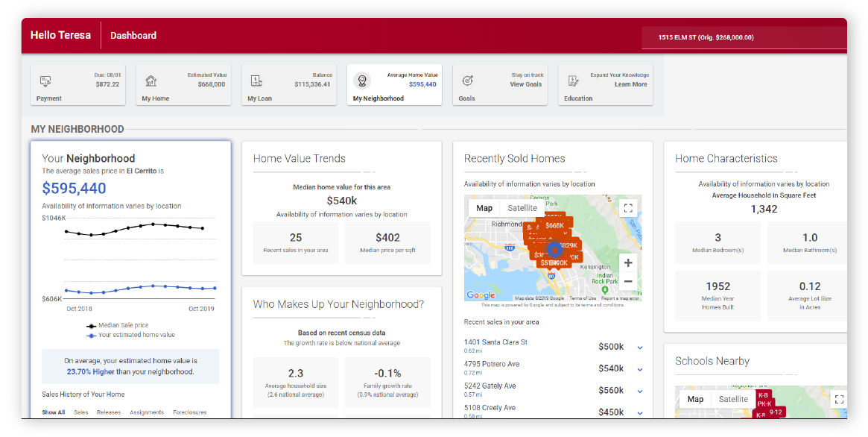868x437 pixels.
Task: Click the $402 median price per sqft tile
Action: point(387,243)
